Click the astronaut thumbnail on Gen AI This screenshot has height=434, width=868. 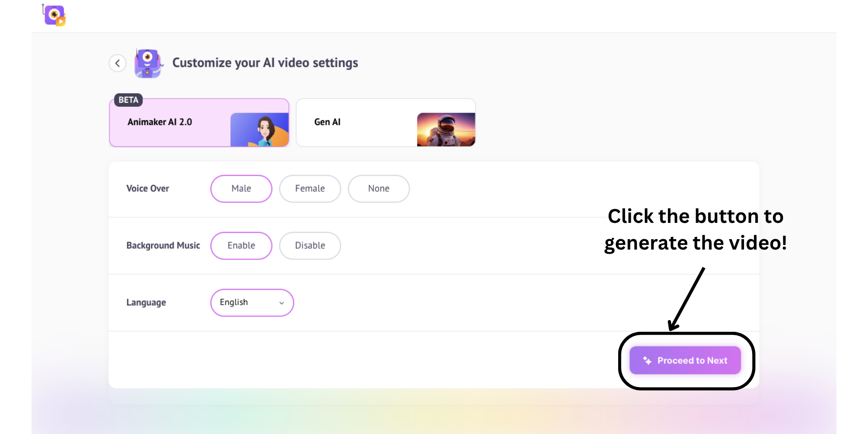tap(446, 130)
